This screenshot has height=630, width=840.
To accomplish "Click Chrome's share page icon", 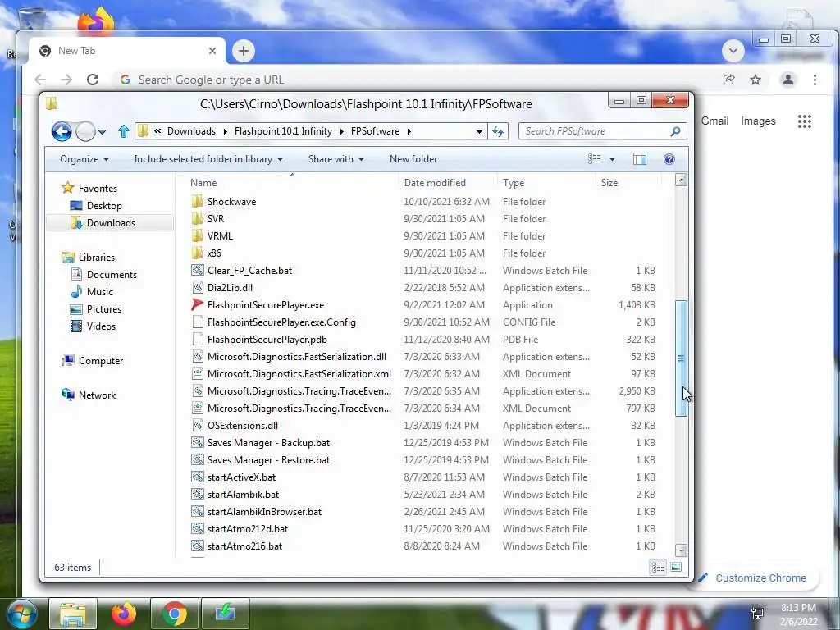I will 728,80.
